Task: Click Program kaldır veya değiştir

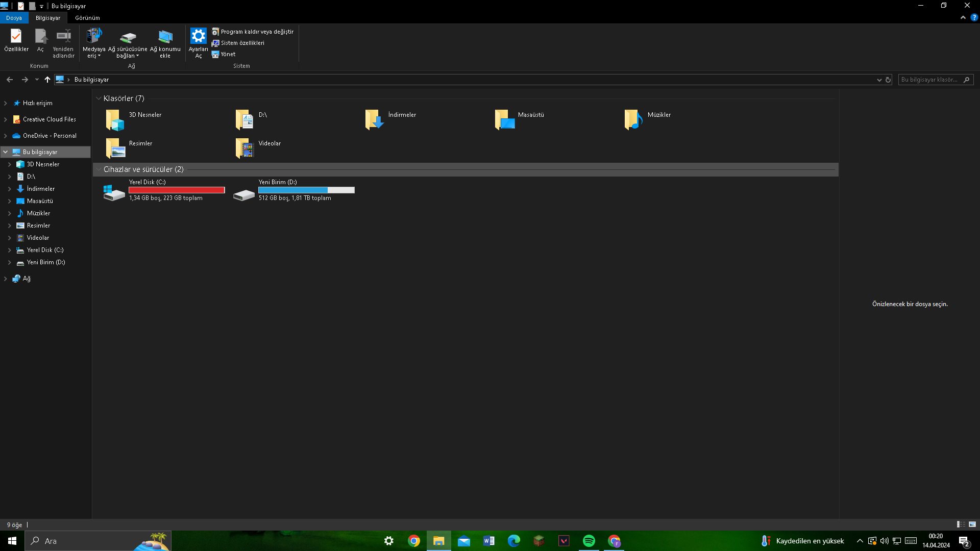Action: (253, 32)
